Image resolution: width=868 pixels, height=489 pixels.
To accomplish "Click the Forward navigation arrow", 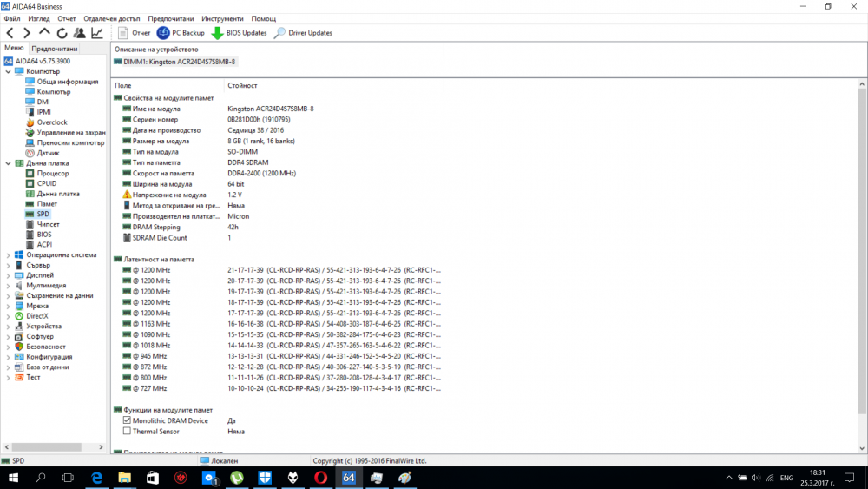I will 27,33.
